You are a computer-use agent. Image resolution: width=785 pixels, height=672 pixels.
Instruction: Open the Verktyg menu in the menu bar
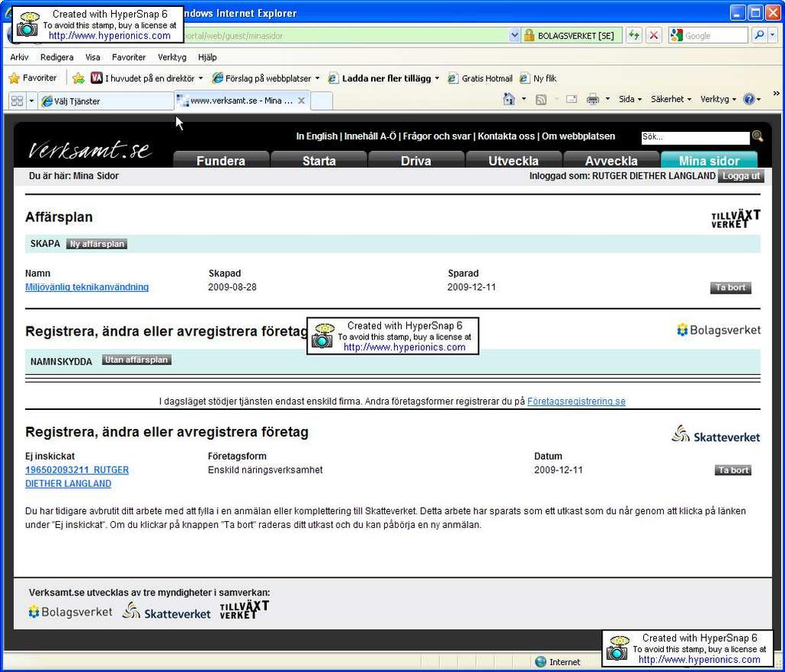tap(172, 57)
